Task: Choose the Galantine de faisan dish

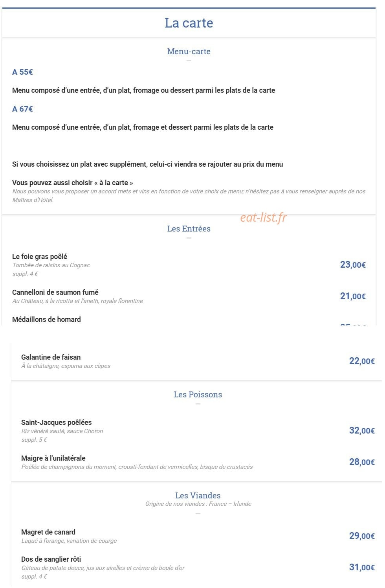Action: coord(51,357)
